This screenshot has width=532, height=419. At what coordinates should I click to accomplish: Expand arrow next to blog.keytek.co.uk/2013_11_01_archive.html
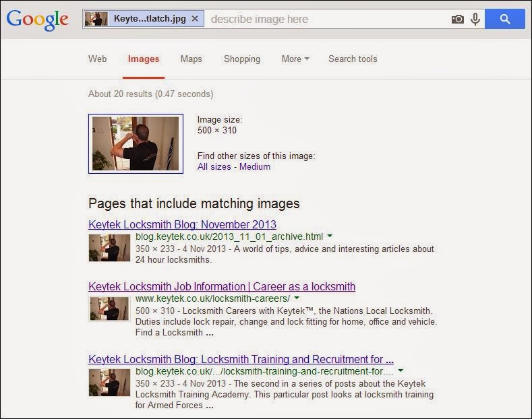point(330,236)
